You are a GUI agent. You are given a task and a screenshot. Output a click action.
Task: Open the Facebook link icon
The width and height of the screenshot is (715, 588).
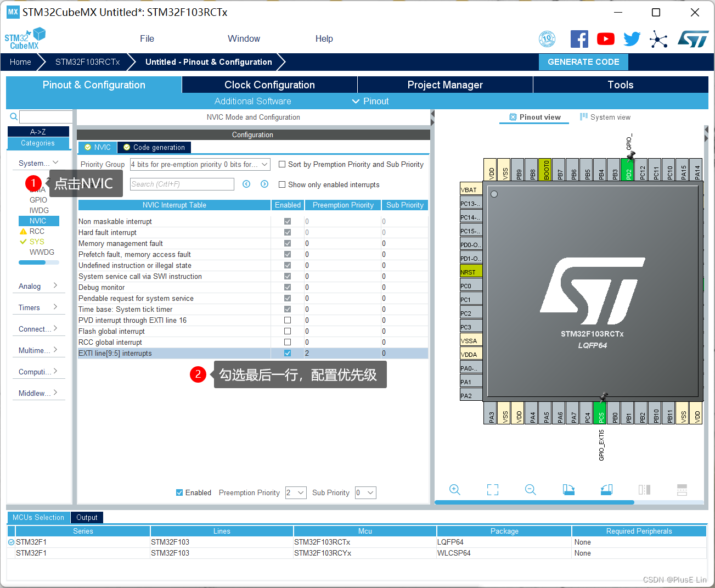point(579,39)
